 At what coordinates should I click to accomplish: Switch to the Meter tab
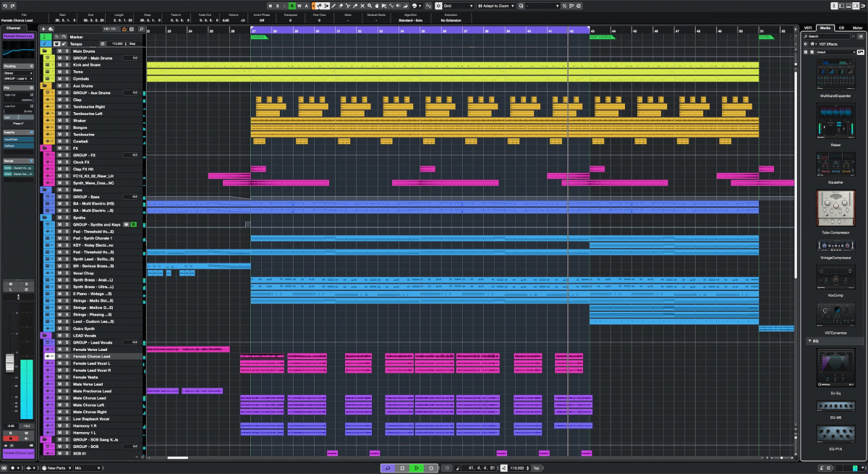pos(858,27)
